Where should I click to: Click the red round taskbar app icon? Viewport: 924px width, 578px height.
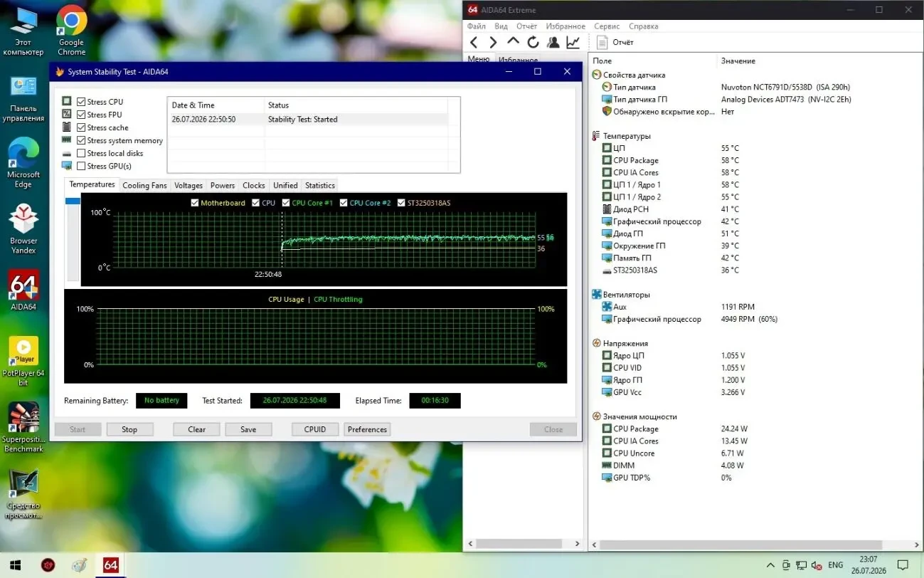click(x=48, y=565)
